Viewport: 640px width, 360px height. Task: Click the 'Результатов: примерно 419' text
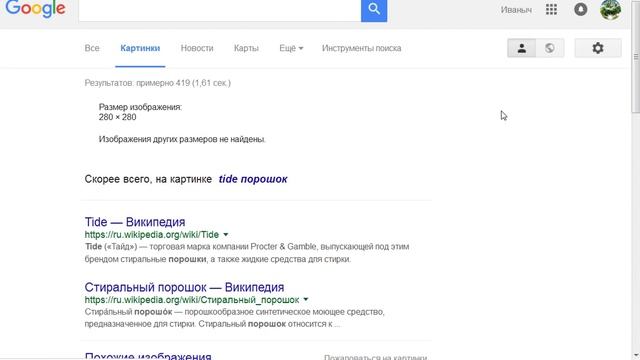(158, 83)
